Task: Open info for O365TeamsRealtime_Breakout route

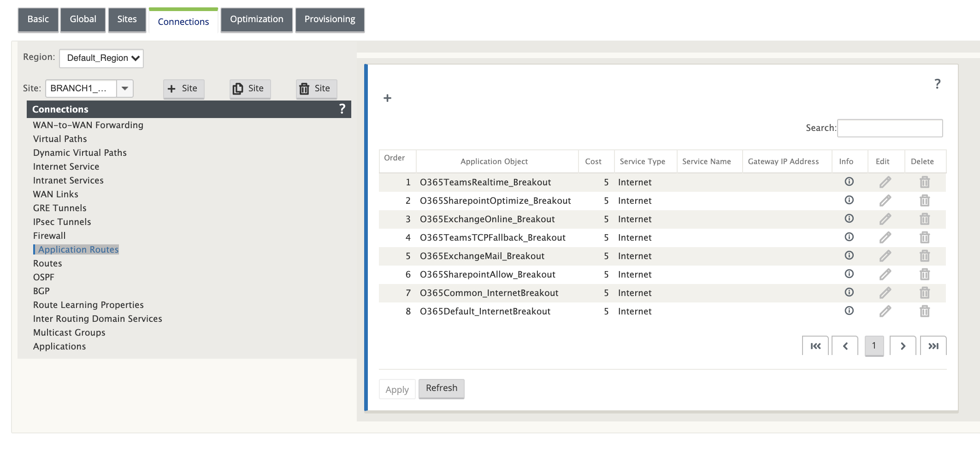Action: pyautogui.click(x=849, y=182)
